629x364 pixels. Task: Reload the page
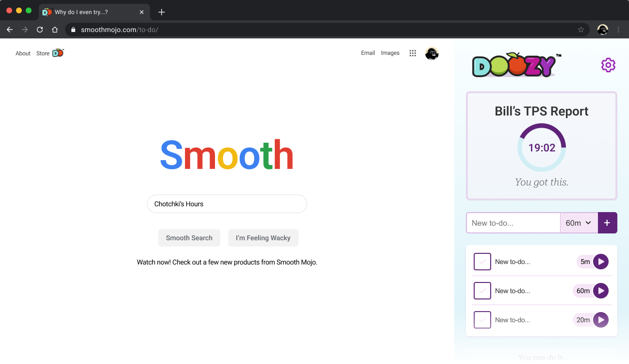40,30
